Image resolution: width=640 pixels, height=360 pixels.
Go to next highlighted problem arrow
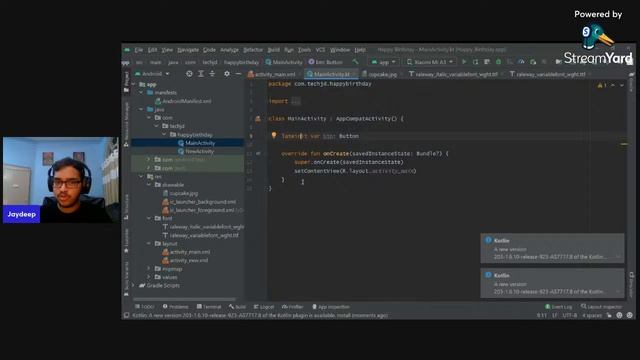[622, 85]
